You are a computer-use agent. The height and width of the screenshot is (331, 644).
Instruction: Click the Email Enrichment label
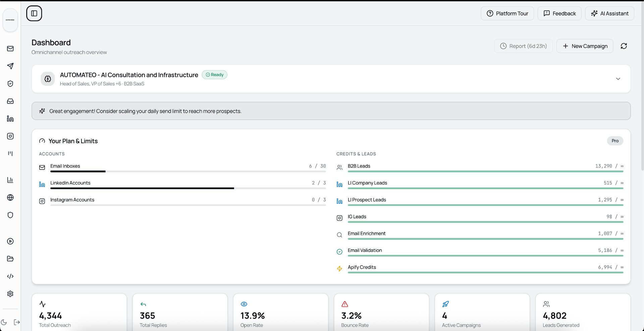point(367,233)
